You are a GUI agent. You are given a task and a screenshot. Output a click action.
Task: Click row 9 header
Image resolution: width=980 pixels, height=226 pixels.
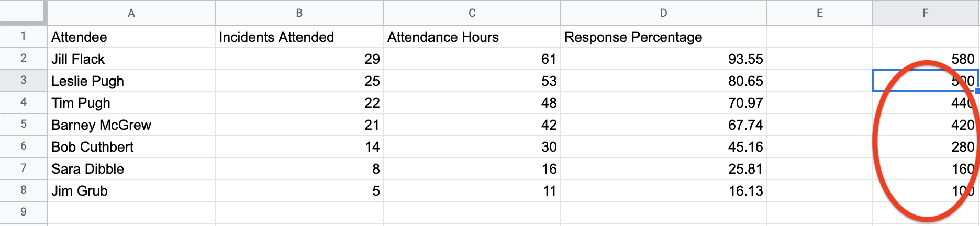24,212
